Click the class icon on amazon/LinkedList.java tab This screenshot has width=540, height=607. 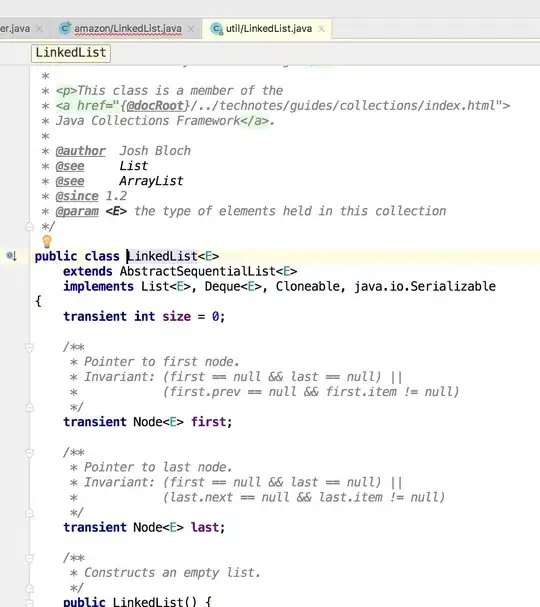tap(65, 28)
